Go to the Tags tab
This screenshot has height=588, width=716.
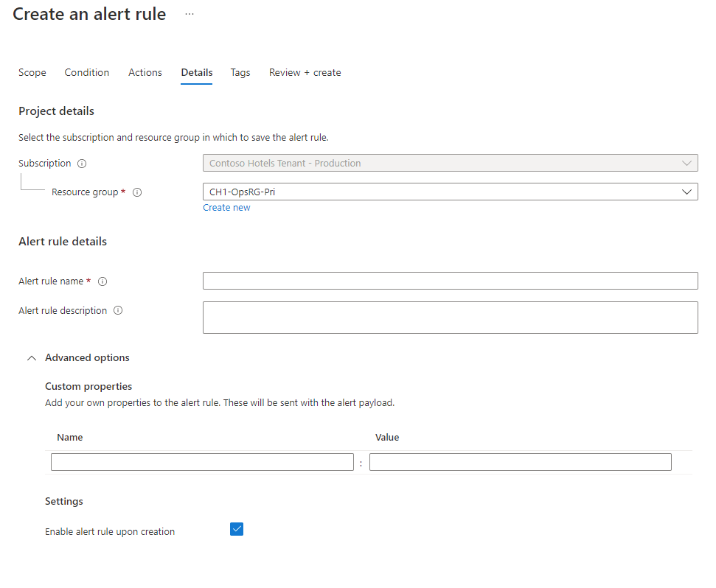click(x=240, y=72)
